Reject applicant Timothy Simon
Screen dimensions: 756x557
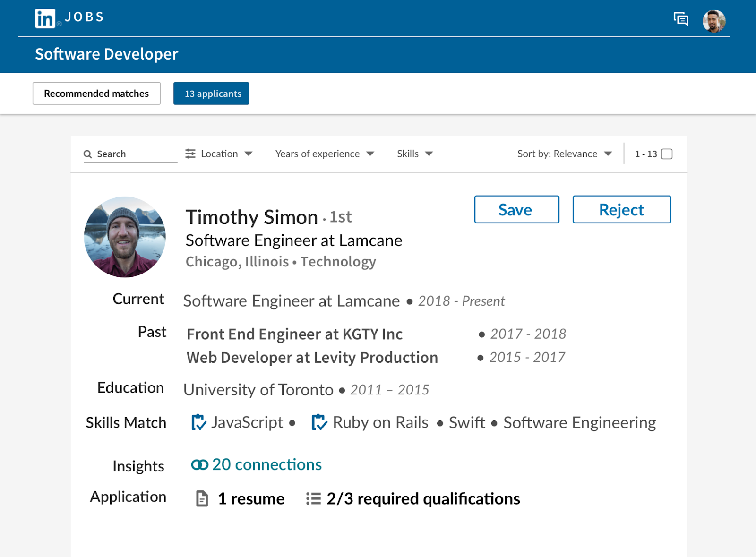coord(621,209)
